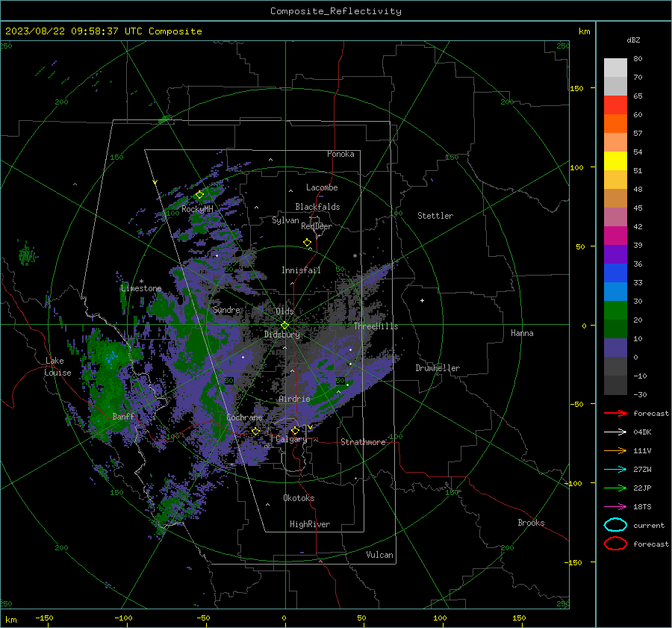Click the Olds town label
Viewport: 672px width, 628px height.
(284, 311)
